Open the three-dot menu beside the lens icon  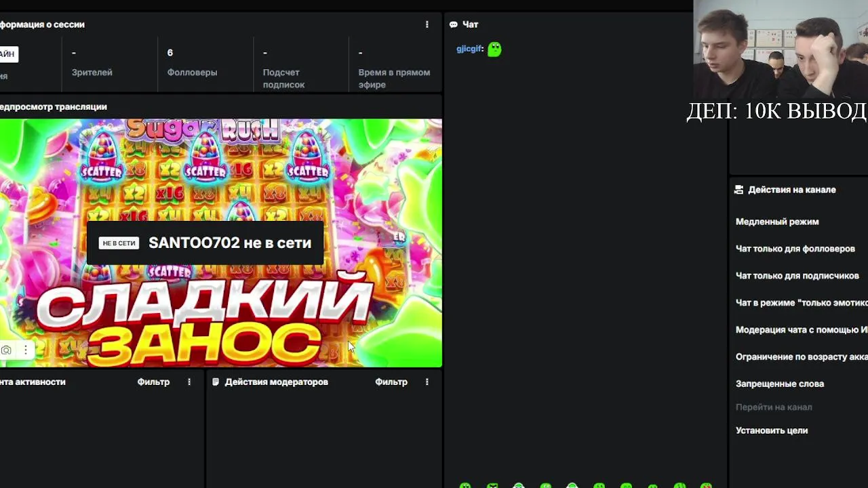25,350
